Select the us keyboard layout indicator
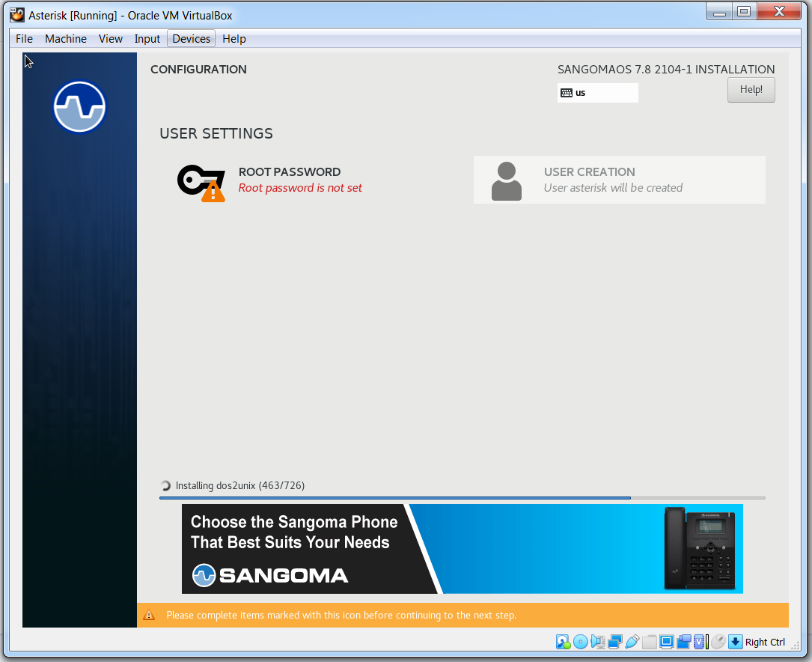Viewport: 812px width, 662px height. [x=598, y=93]
